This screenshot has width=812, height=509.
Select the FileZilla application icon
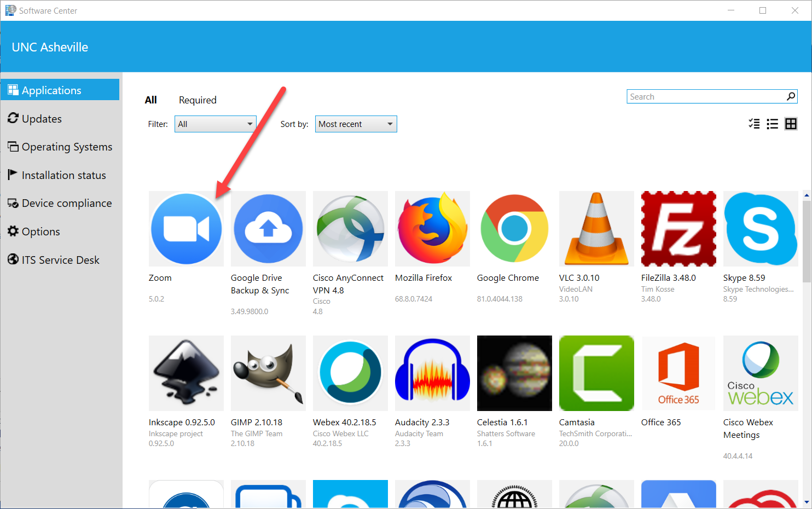click(x=678, y=229)
